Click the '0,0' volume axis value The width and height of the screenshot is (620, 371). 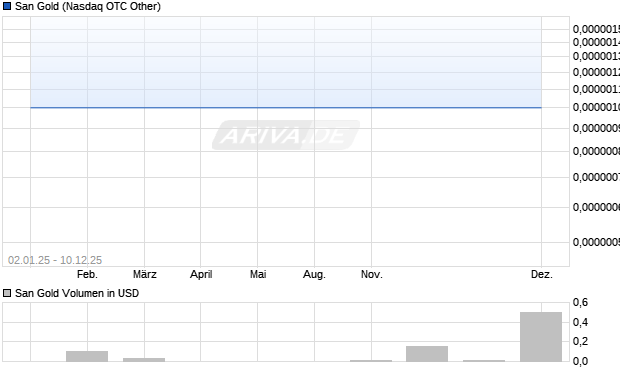coord(580,361)
